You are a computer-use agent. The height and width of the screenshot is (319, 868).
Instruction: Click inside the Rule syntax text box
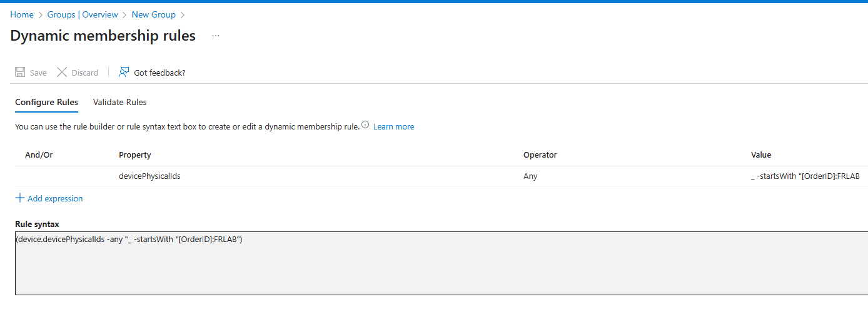[x=438, y=269]
